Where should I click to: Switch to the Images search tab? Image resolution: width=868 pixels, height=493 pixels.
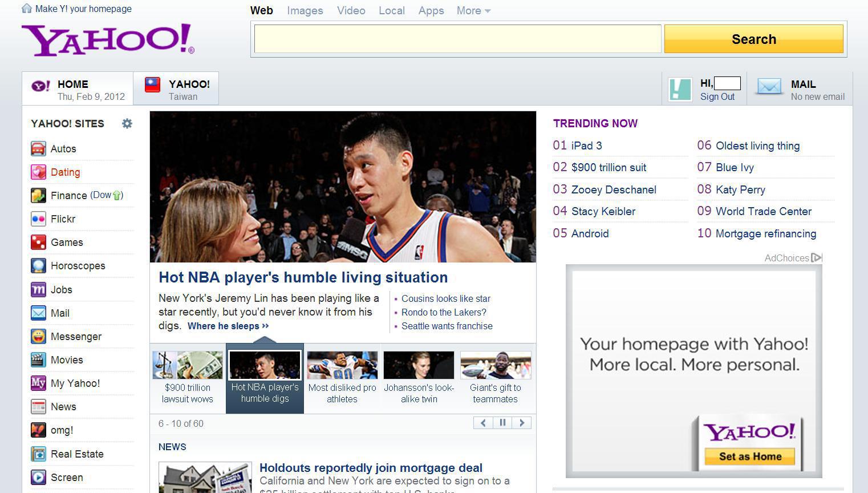(305, 11)
